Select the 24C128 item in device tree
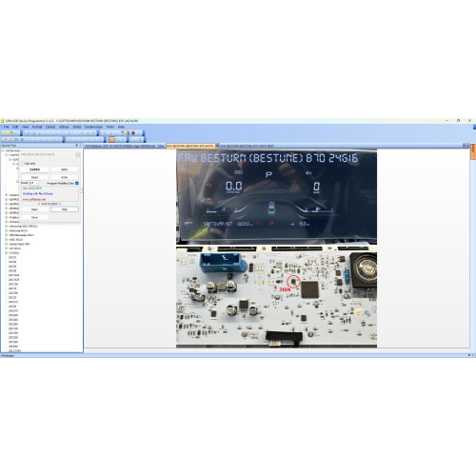This screenshot has width=476, height=476. tap(13, 284)
